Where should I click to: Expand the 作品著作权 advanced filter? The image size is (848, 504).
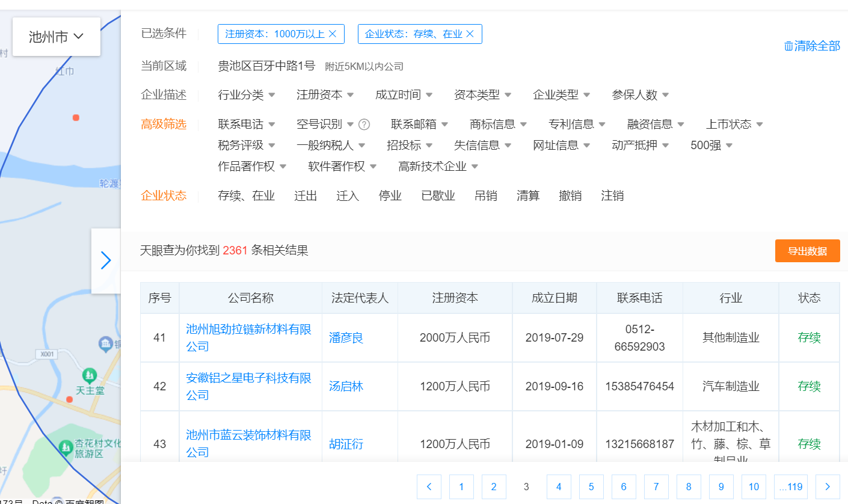click(x=253, y=166)
